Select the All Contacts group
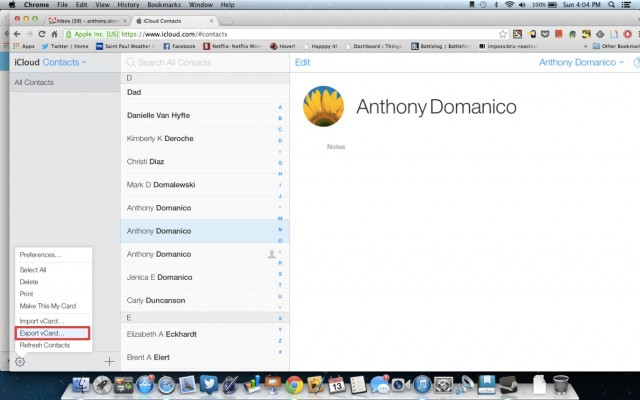 click(x=65, y=82)
